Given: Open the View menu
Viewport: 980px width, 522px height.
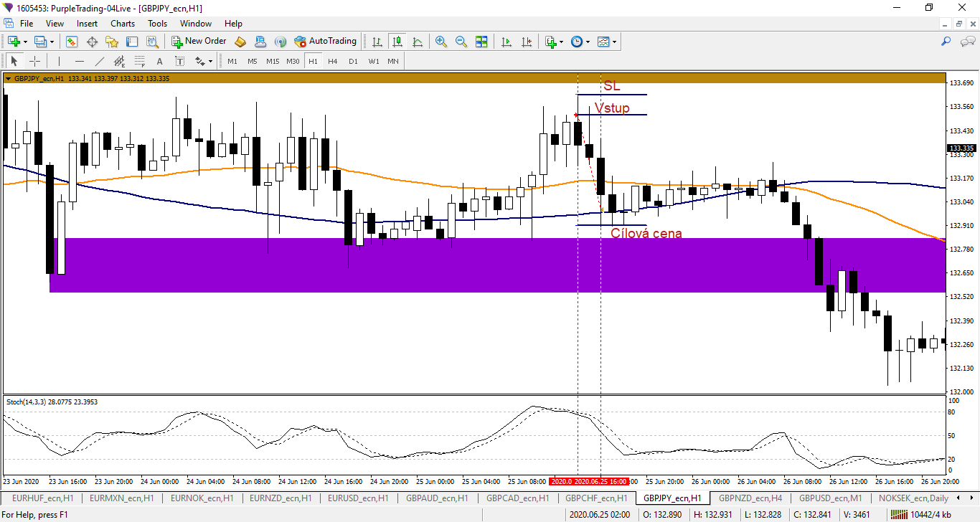Looking at the screenshot, I should point(55,24).
